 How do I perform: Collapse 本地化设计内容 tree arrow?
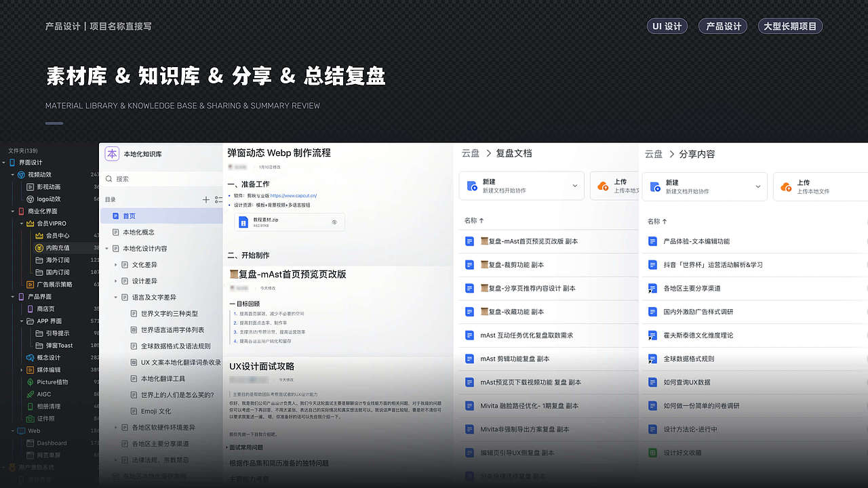(107, 249)
